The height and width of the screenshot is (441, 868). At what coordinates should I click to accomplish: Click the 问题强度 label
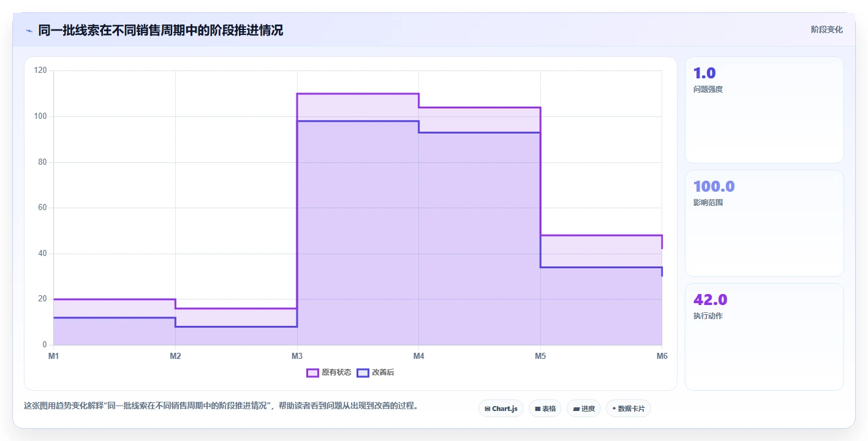[708, 89]
